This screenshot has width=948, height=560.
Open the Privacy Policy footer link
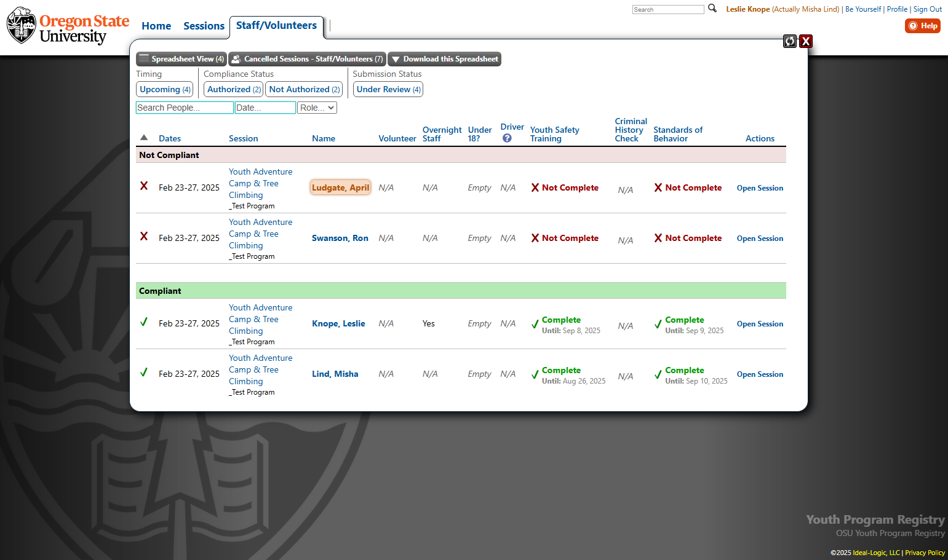(x=925, y=553)
